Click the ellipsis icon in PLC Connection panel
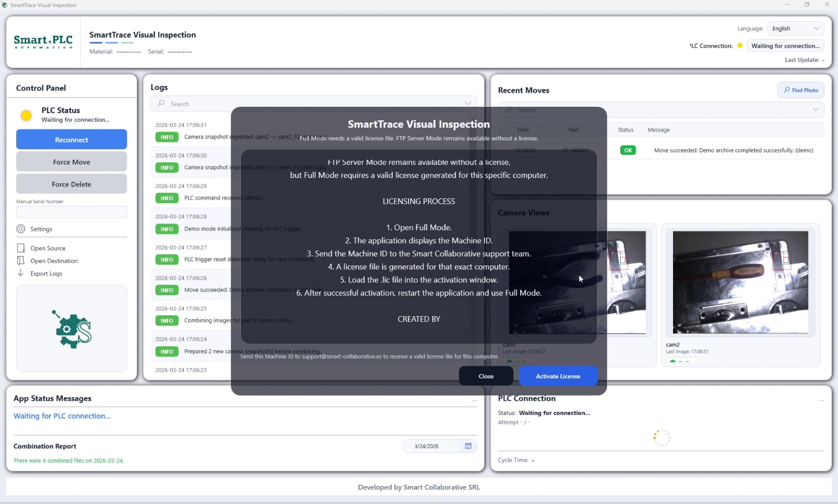838x504 pixels. coord(822,400)
